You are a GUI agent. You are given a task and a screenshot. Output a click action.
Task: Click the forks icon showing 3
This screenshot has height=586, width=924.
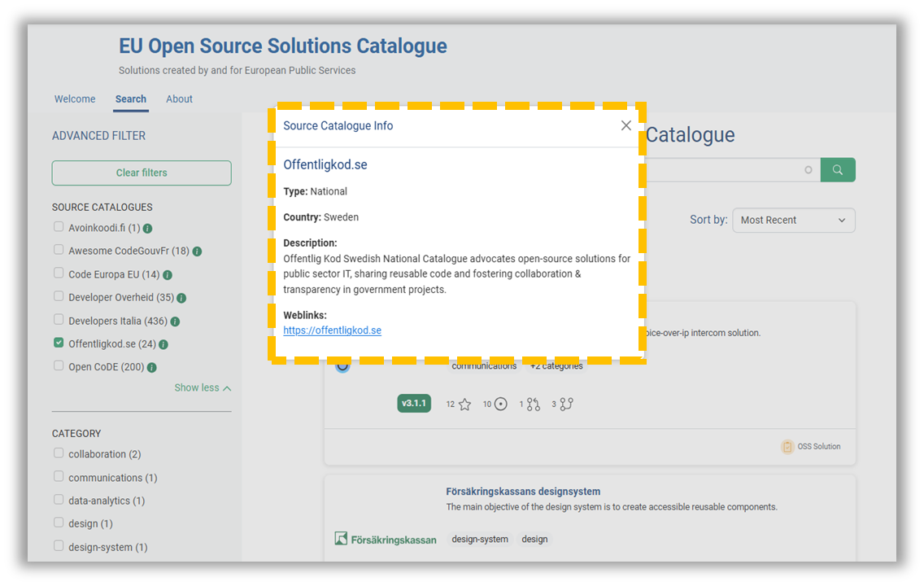pyautogui.click(x=566, y=404)
